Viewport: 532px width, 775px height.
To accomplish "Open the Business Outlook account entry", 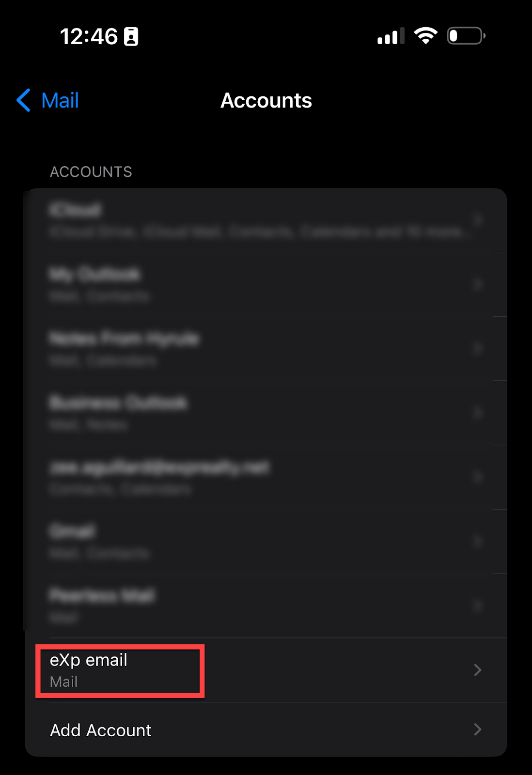I will point(266,413).
